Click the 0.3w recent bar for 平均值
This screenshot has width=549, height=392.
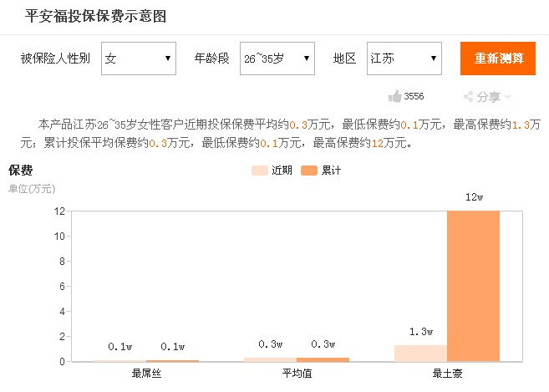point(270,359)
